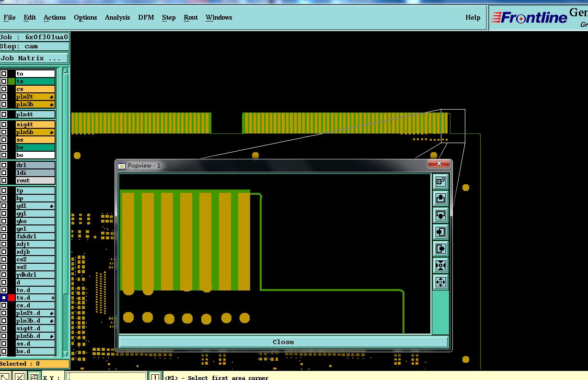
Task: Click the layer list scroll up arrow
Action: pyautogui.click(x=66, y=71)
